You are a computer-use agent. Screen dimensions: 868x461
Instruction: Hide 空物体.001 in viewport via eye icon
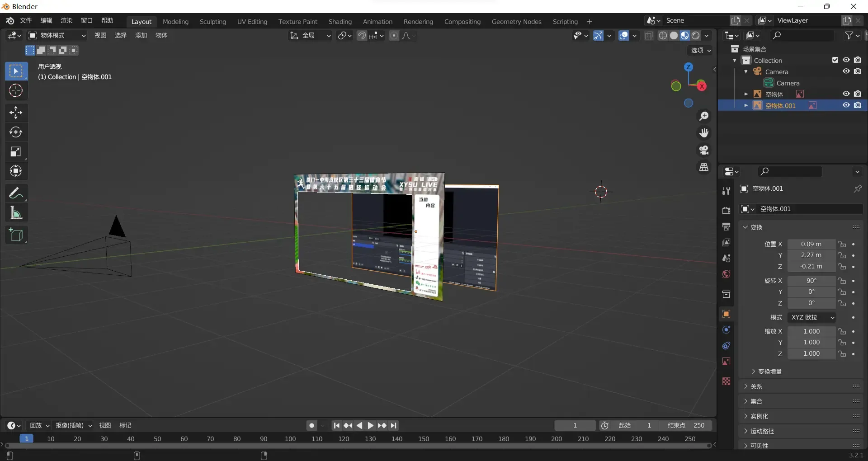tap(846, 105)
